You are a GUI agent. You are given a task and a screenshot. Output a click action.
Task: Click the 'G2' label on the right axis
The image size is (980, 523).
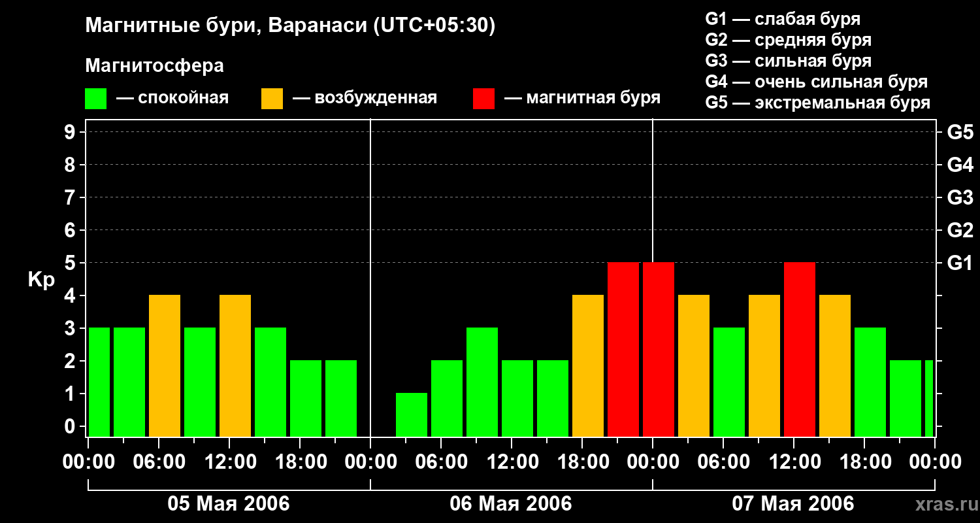coord(960,230)
